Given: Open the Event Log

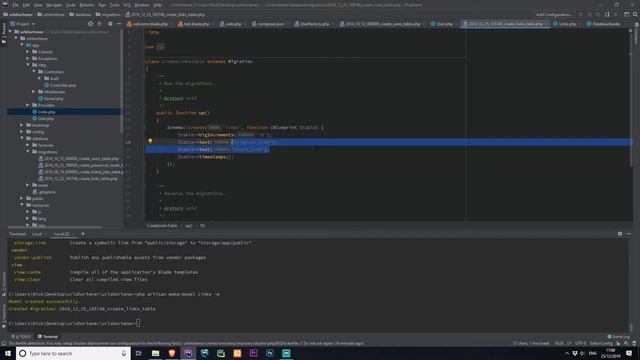Looking at the screenshot, I should [x=619, y=336].
